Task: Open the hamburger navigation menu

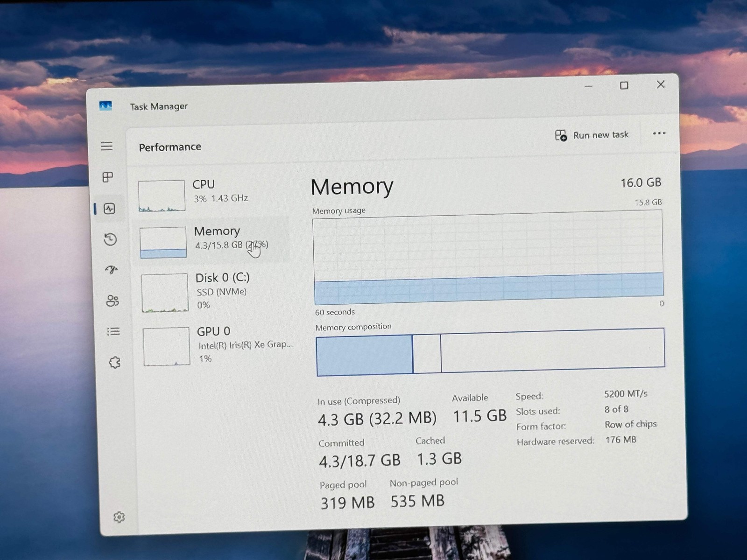Action: pos(106,146)
